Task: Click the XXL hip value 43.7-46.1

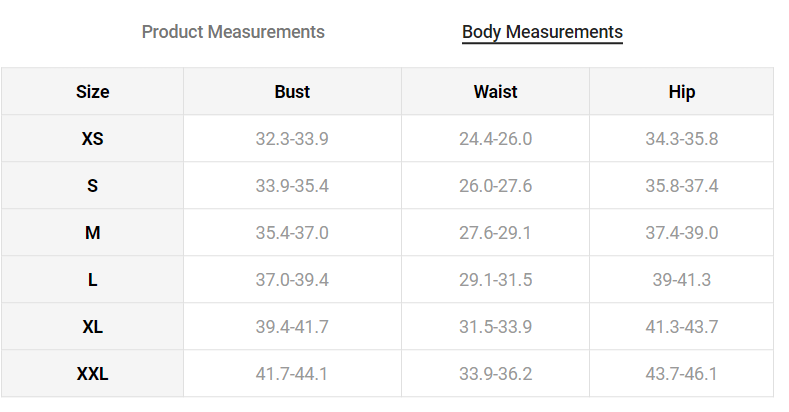Action: tap(681, 375)
